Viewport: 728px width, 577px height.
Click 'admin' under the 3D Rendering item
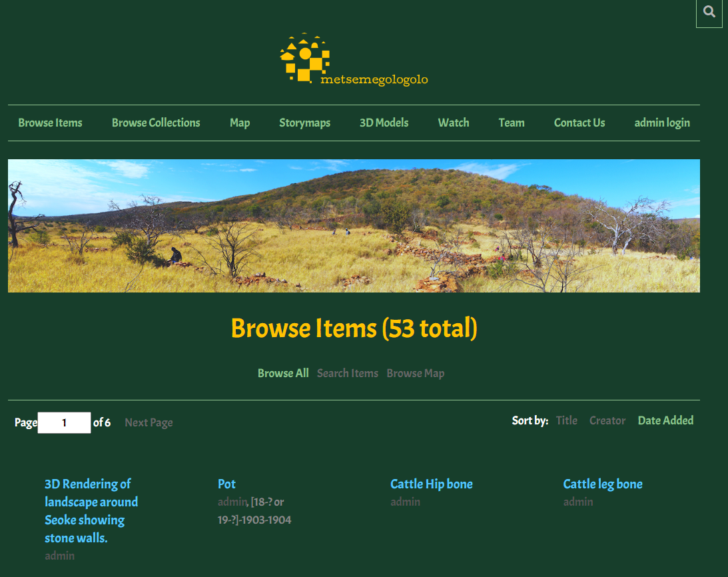[x=59, y=556]
